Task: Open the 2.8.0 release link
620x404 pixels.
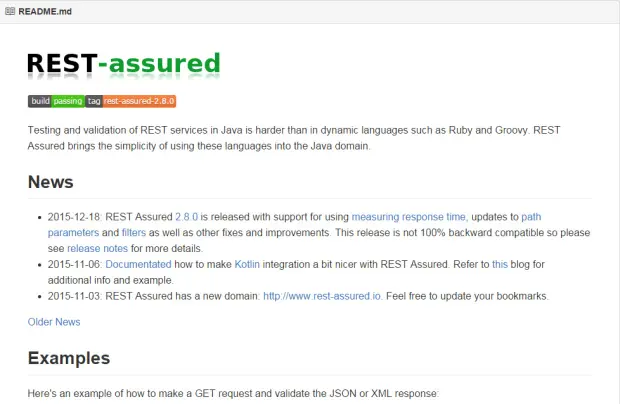Action: [x=186, y=217]
